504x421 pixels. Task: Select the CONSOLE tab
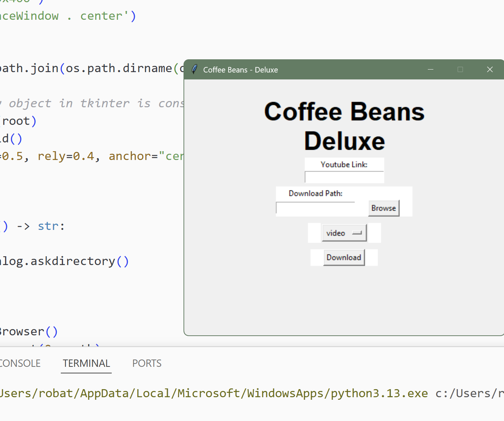point(20,363)
